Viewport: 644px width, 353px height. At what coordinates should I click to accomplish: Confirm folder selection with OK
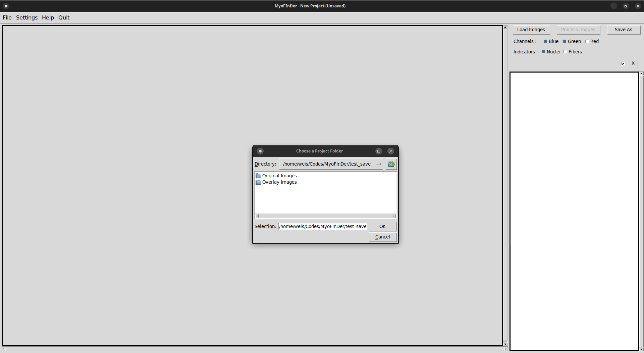pos(383,227)
